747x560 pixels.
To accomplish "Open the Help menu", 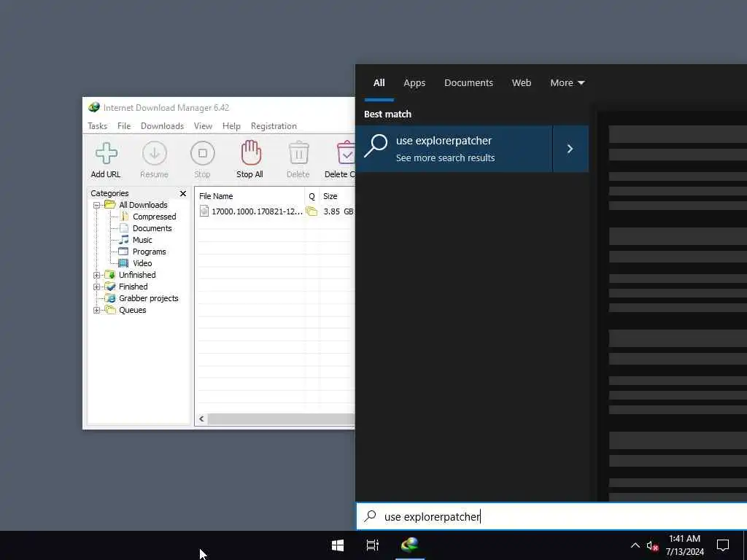I will coord(231,126).
